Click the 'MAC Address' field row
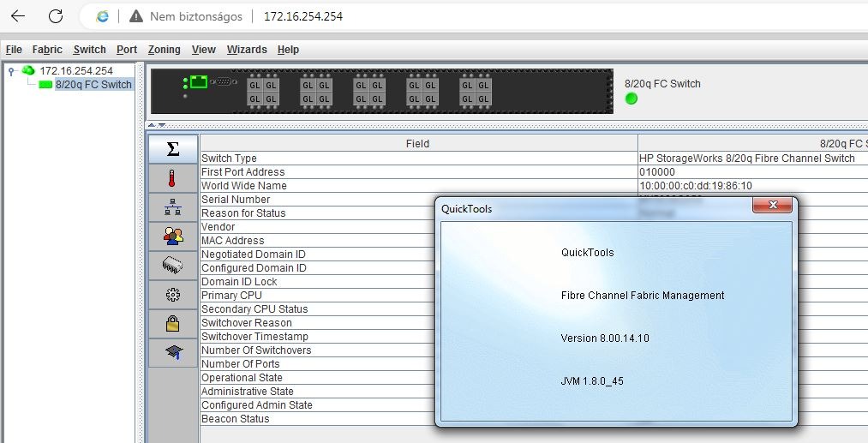 point(318,240)
